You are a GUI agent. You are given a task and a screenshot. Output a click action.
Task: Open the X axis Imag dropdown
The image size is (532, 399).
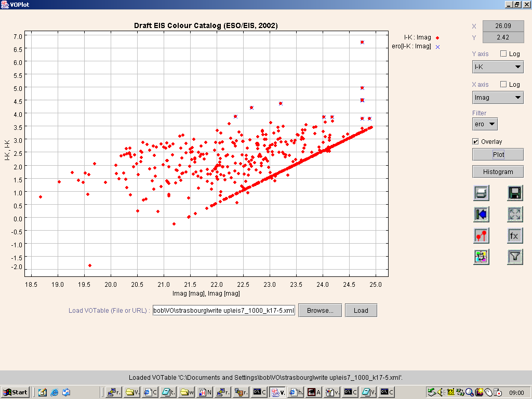point(498,98)
